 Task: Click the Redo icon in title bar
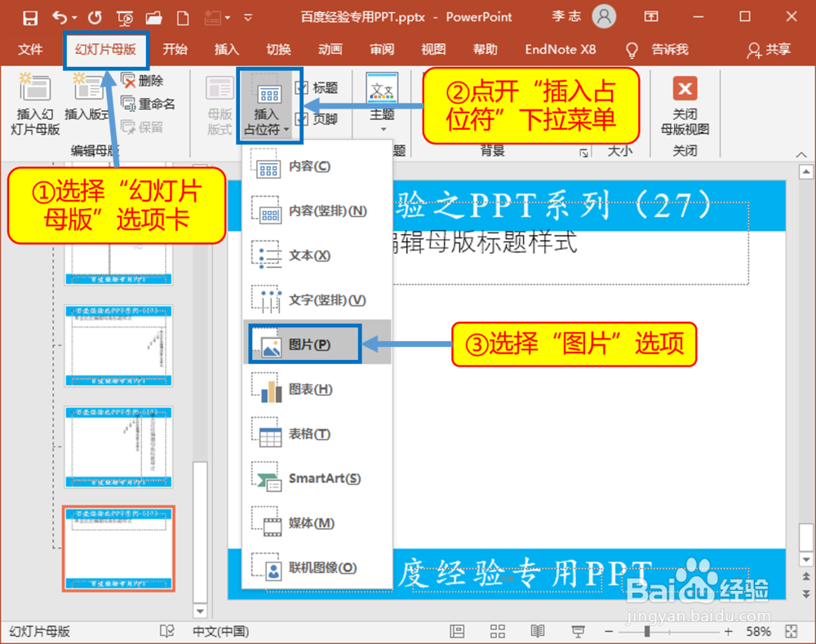click(95, 18)
